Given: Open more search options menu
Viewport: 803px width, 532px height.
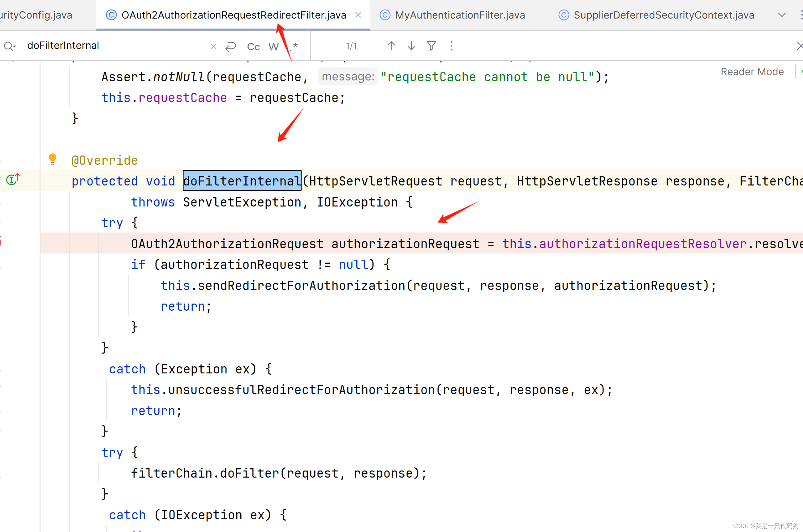Looking at the screenshot, I should tap(451, 46).
